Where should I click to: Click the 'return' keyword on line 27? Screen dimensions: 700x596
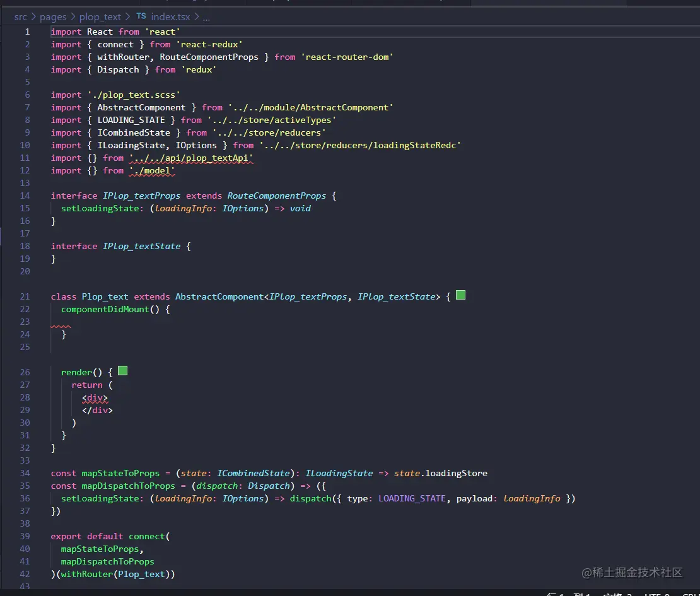(87, 385)
